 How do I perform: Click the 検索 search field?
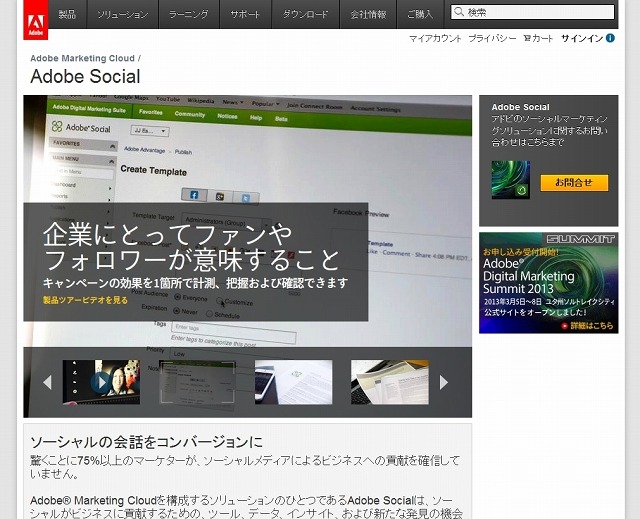click(x=533, y=12)
